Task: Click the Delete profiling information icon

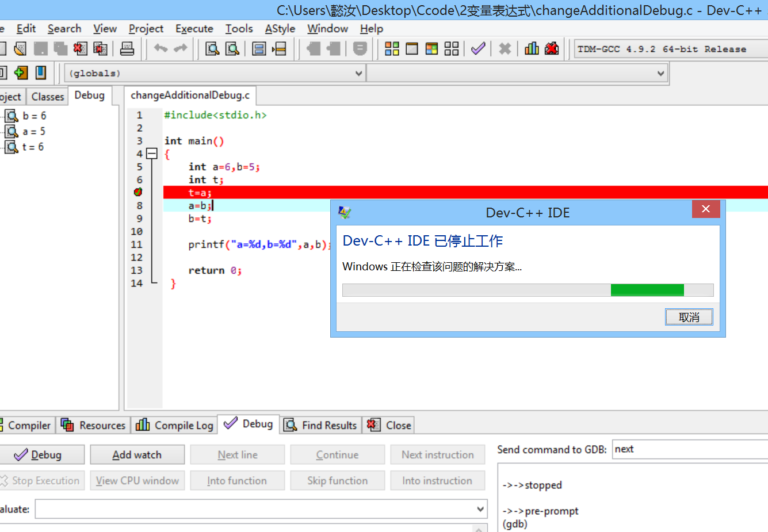Action: pyautogui.click(x=552, y=49)
